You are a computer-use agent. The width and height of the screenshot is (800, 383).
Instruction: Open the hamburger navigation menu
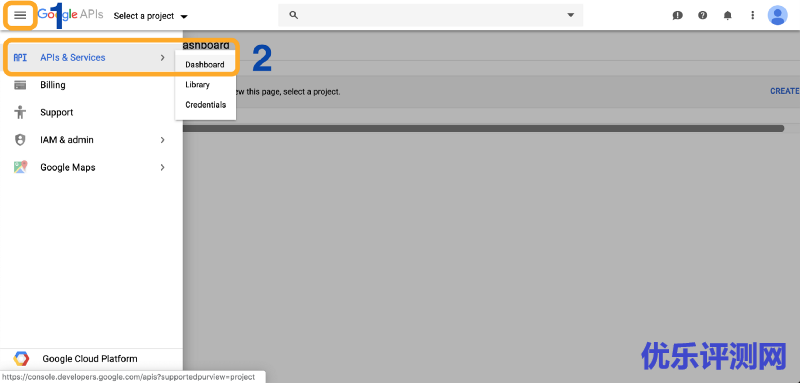pos(20,15)
